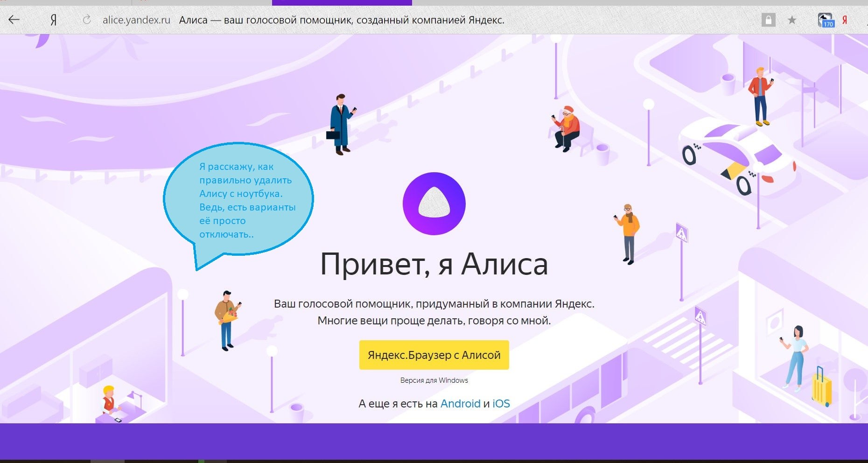Open the Yandex home page via the Я icon
This screenshot has height=463, width=868.
coord(54,20)
